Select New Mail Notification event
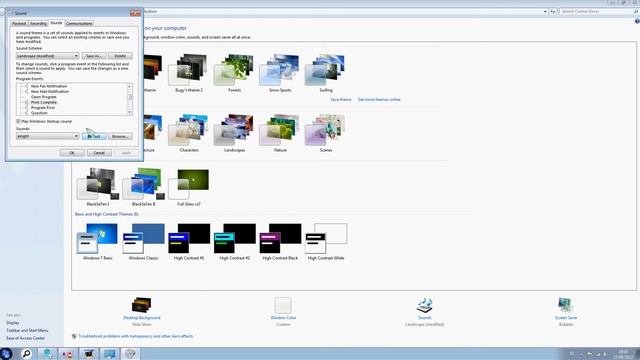Viewport: 640px width, 360px height. click(50, 91)
